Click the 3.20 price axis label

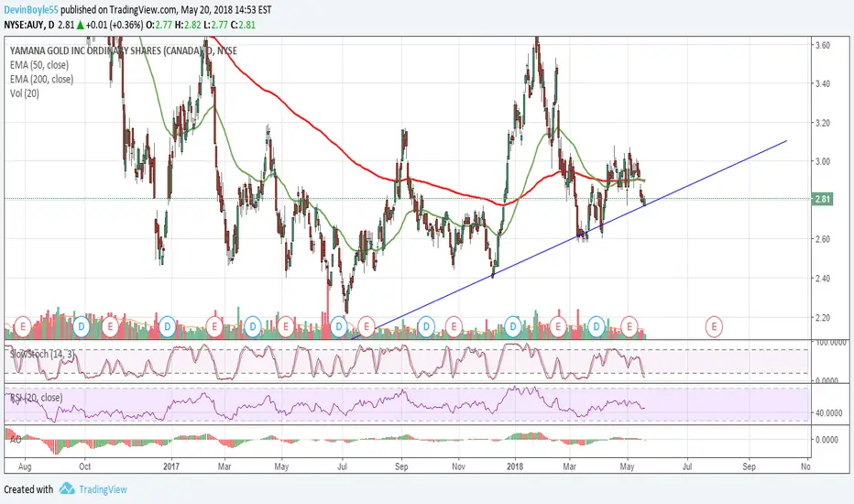pos(823,123)
